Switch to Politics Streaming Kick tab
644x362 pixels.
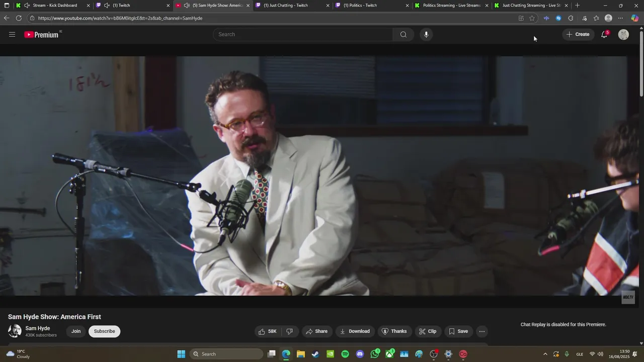tap(451, 6)
